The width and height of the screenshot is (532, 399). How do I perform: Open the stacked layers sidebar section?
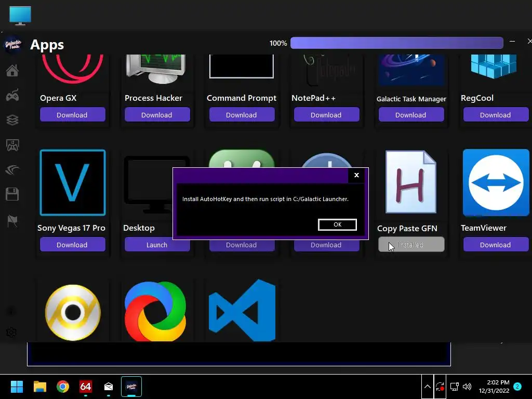(12, 120)
